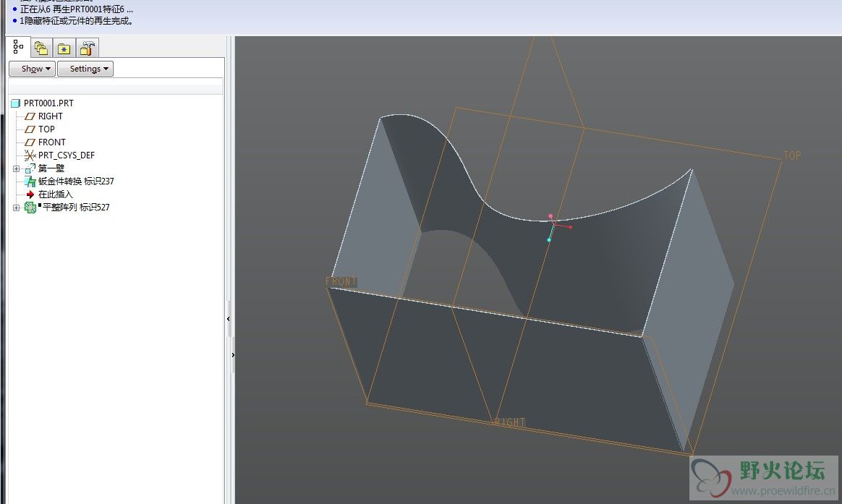Click the FRONT plane icon in tree
This screenshot has width=842, height=504.
pos(30,142)
